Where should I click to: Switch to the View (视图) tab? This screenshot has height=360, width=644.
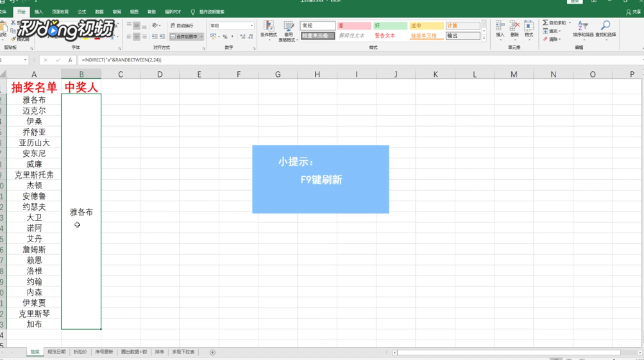134,12
